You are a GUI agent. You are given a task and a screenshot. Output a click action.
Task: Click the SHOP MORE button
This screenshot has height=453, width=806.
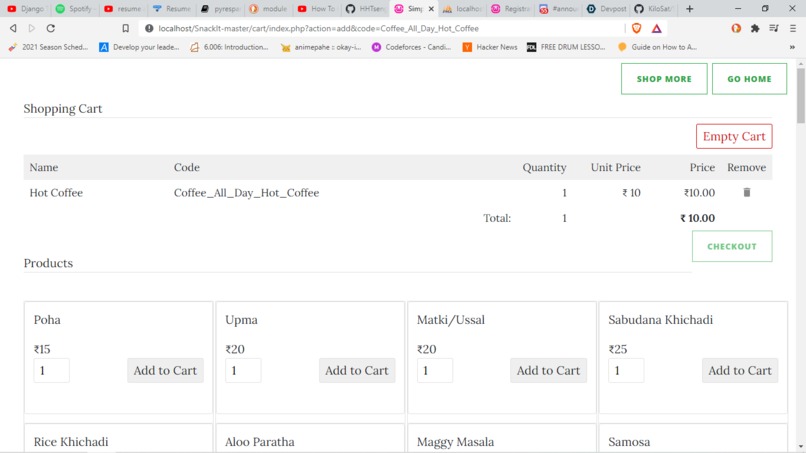[664, 79]
